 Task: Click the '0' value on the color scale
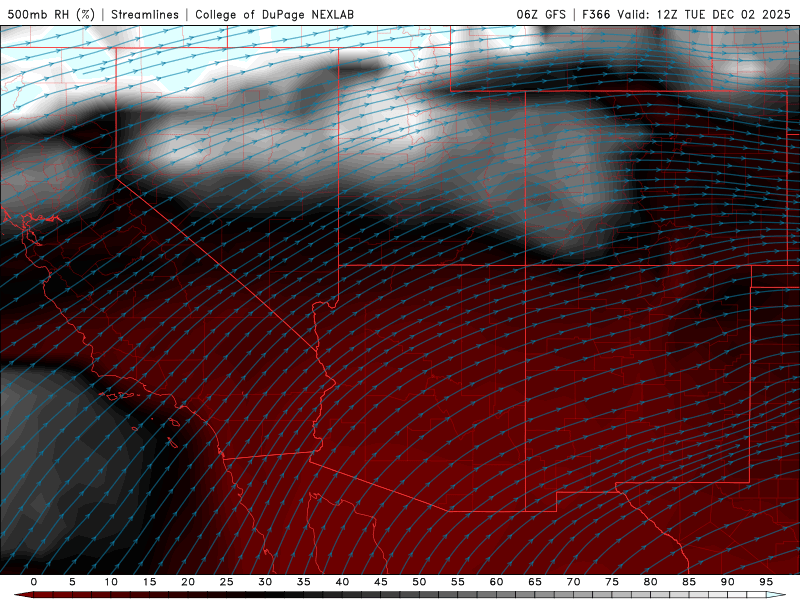(34, 582)
